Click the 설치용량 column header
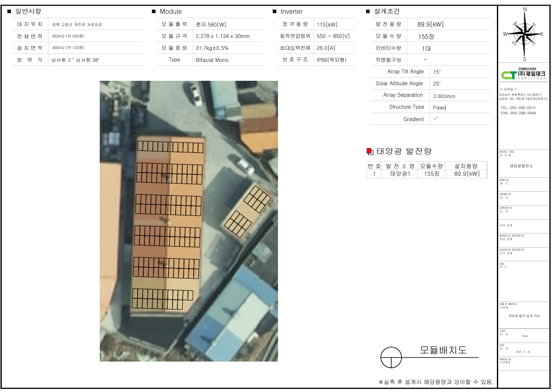 pyautogui.click(x=466, y=166)
